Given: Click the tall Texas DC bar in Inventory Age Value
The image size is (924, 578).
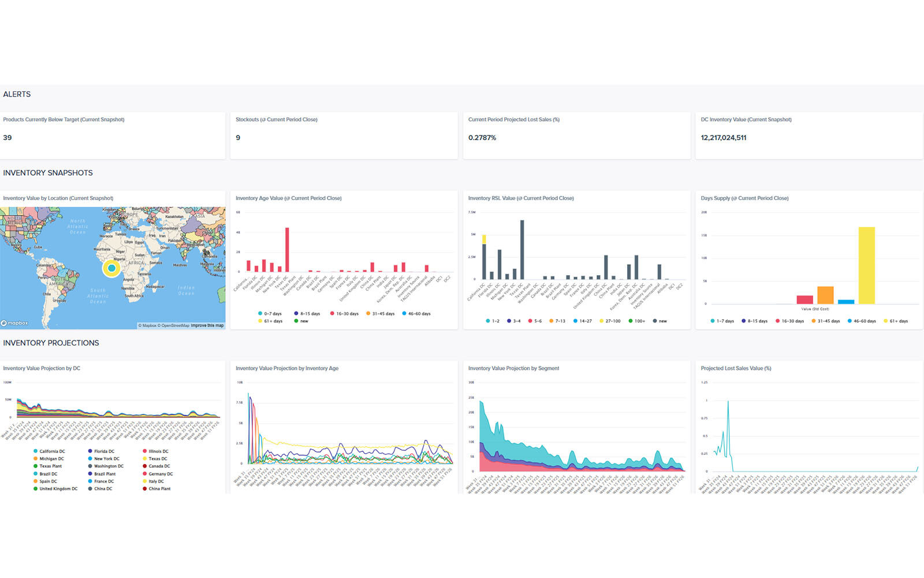Looking at the screenshot, I should (x=287, y=250).
